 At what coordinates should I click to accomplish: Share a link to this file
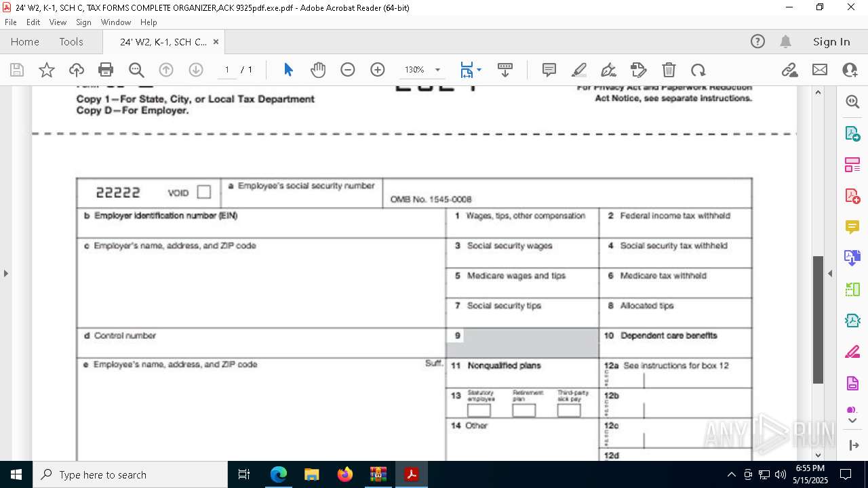click(x=790, y=70)
